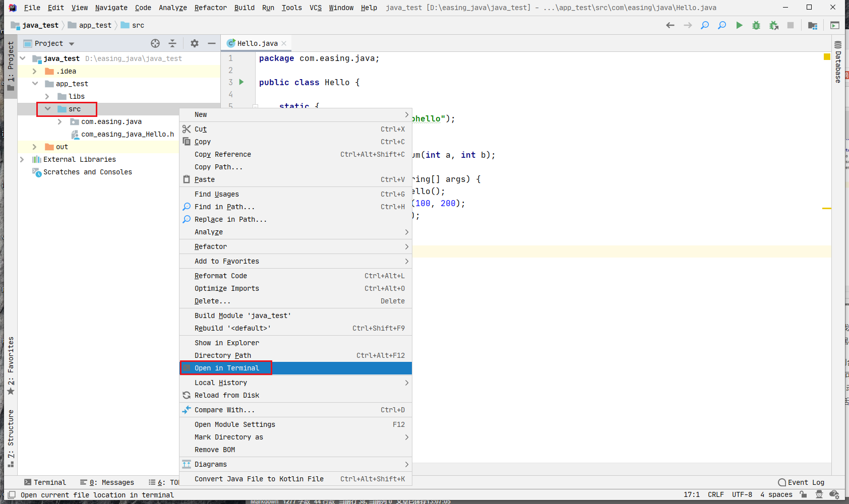
Task: Choose Copy Reference
Action: click(x=295, y=154)
